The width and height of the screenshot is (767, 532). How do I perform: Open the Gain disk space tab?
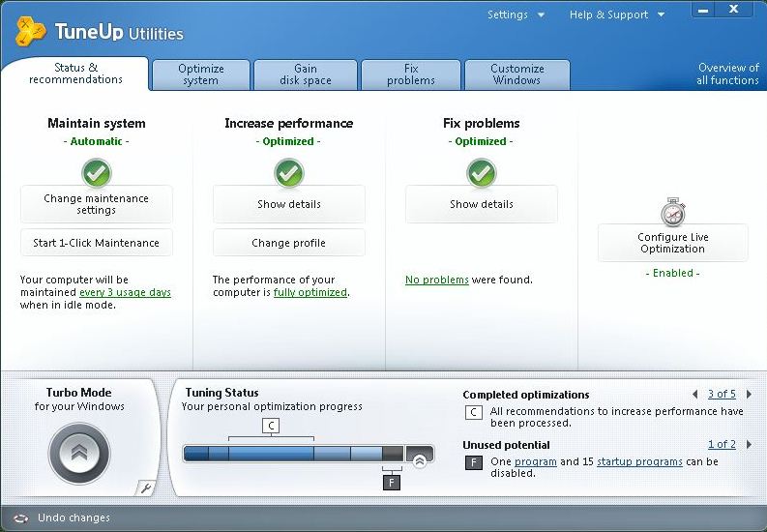click(306, 74)
